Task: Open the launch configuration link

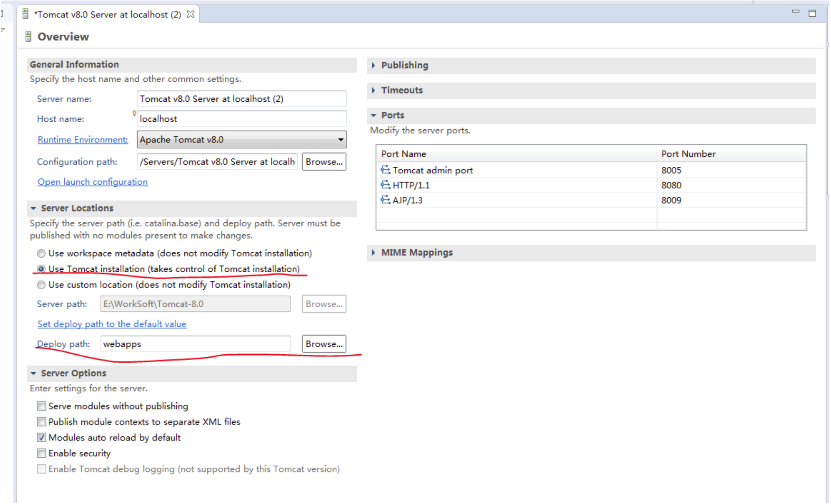Action: 93,182
